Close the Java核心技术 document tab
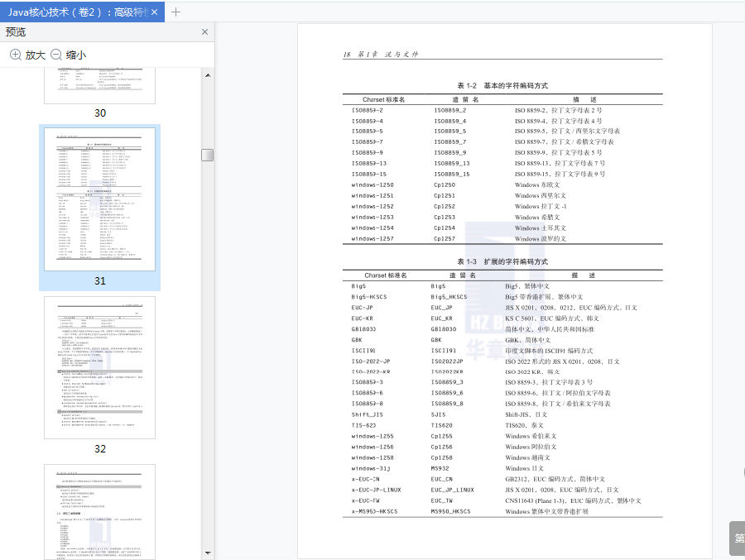Screen dimensions: 745x560 155,12
